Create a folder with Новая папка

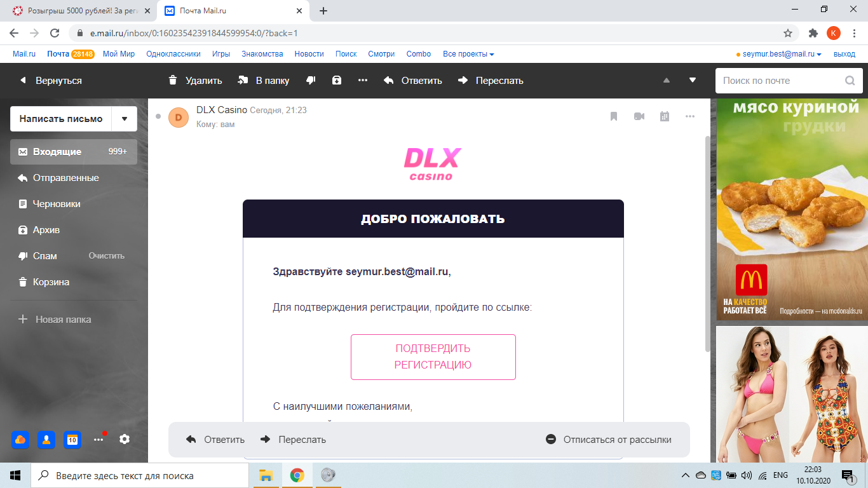[x=55, y=320]
